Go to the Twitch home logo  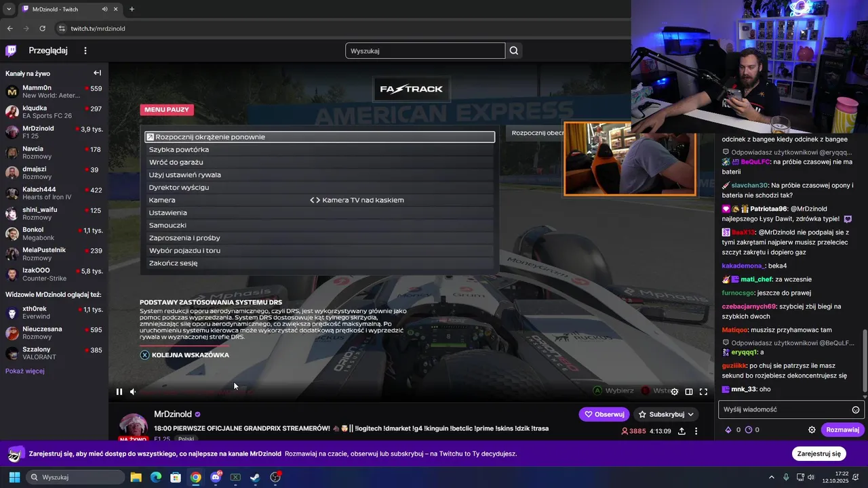point(11,51)
